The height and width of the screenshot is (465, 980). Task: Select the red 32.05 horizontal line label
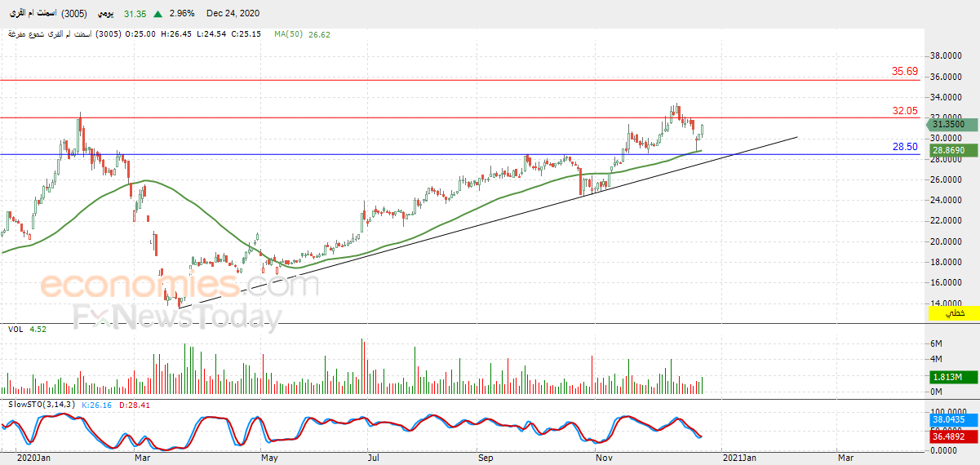point(905,111)
